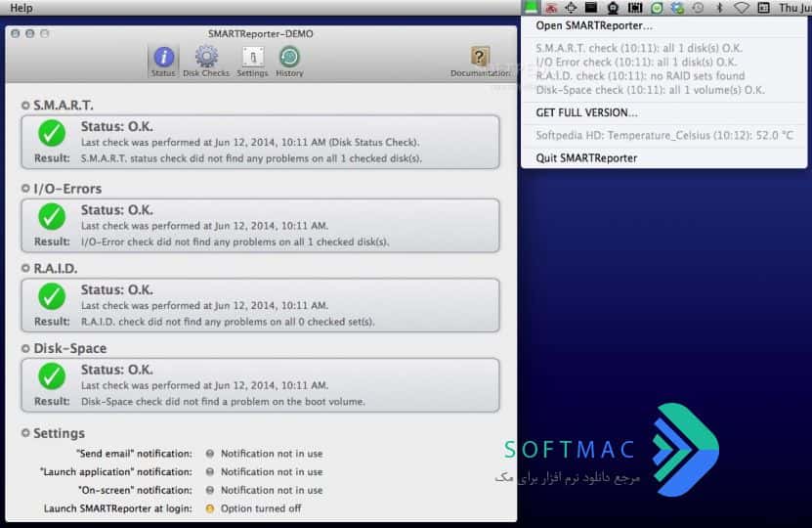Image resolution: width=812 pixels, height=528 pixels.
Task: Click the "On-screen" notification status dot
Action: 210,490
